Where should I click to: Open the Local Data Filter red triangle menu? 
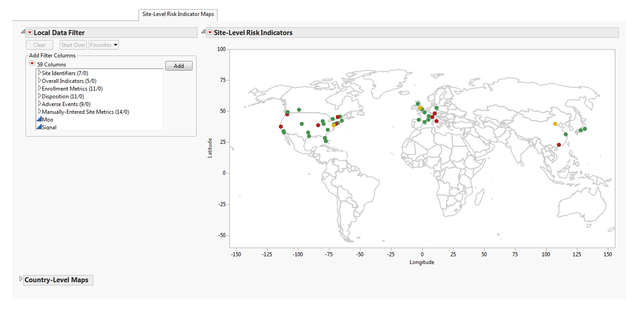30,32
